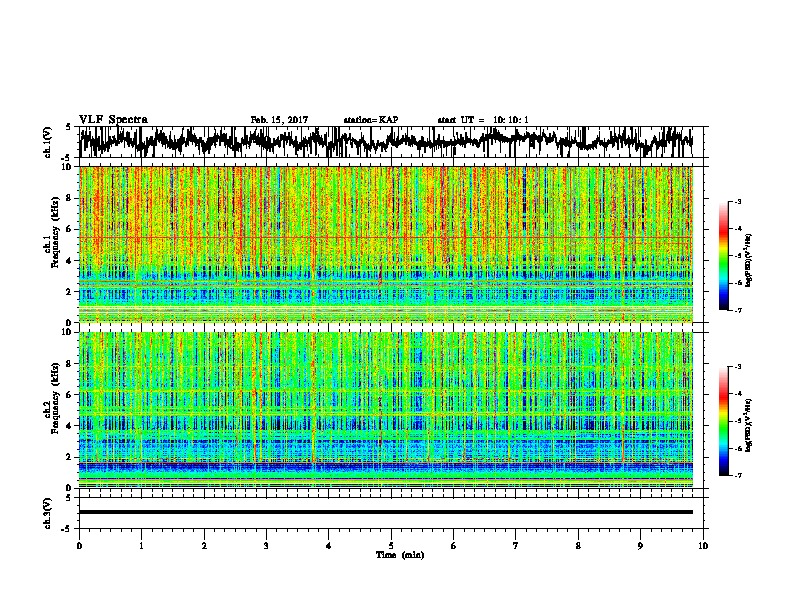Image resolution: width=792 pixels, height=612 pixels.
Task: Click the ch.2 color bar log(PSD) label
Action: click(x=748, y=425)
